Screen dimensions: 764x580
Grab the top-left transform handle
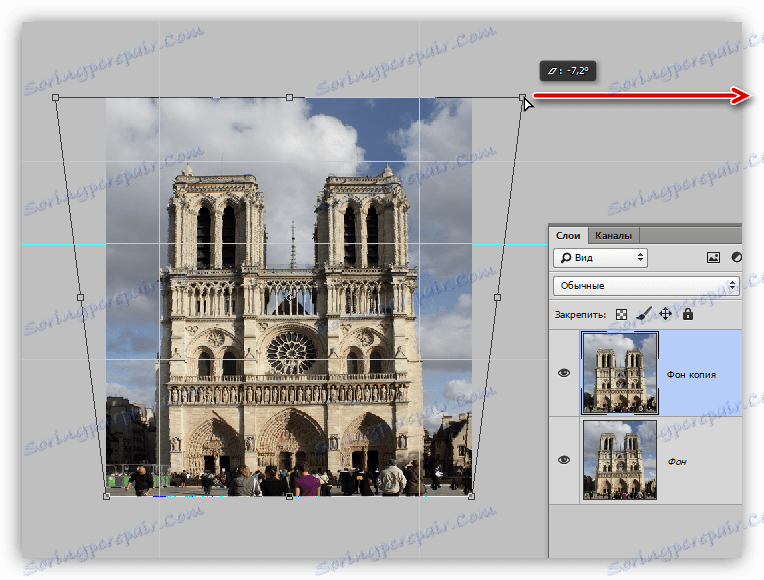(56, 98)
